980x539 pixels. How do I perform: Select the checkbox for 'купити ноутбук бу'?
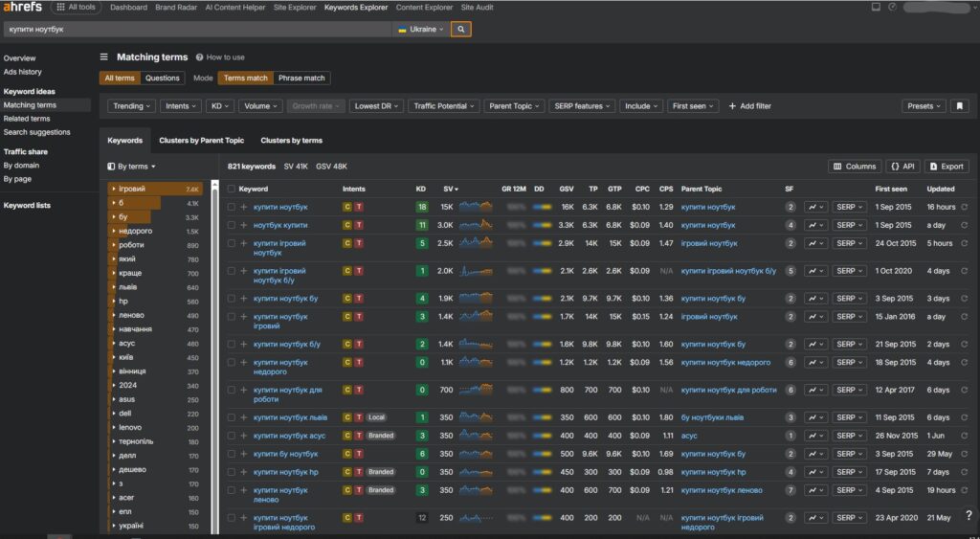231,299
